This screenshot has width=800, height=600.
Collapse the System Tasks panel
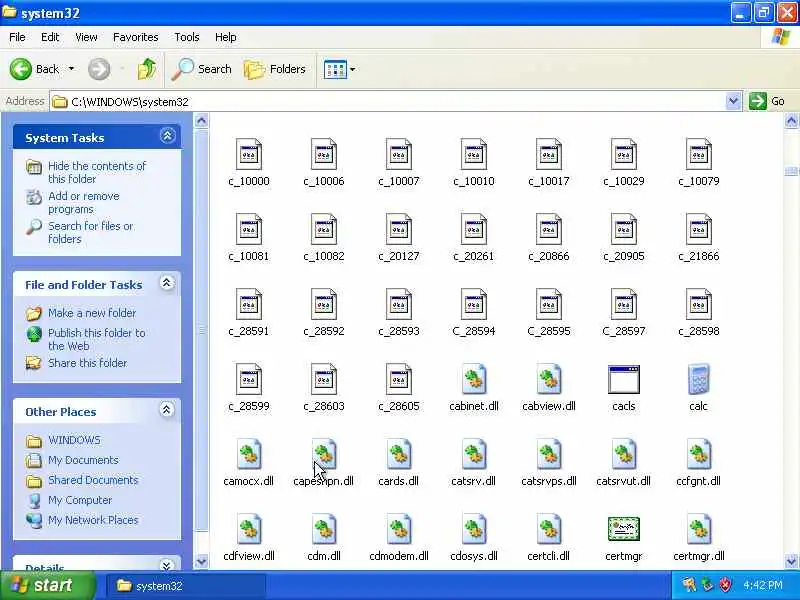click(x=167, y=136)
